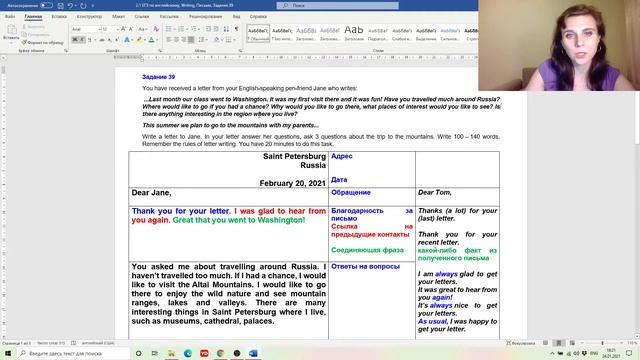The image size is (640, 360).
Task: Increase paragraph indent
Action: [216, 29]
